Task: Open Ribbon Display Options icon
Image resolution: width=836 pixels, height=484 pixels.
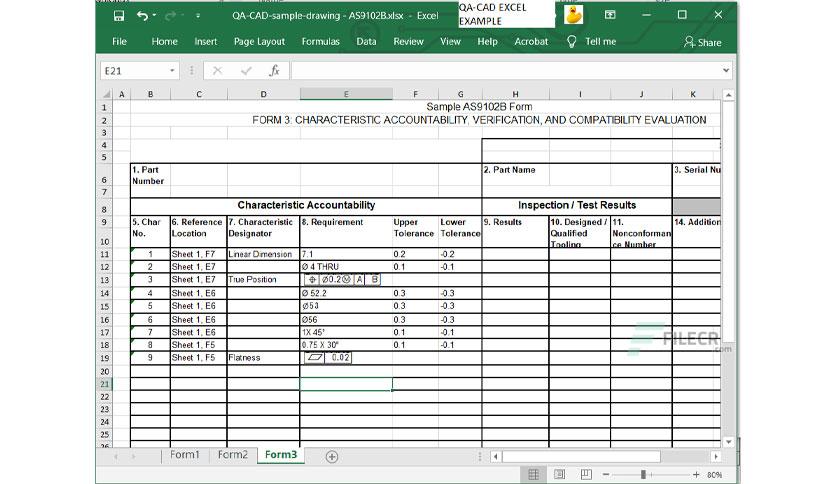Action: point(610,15)
